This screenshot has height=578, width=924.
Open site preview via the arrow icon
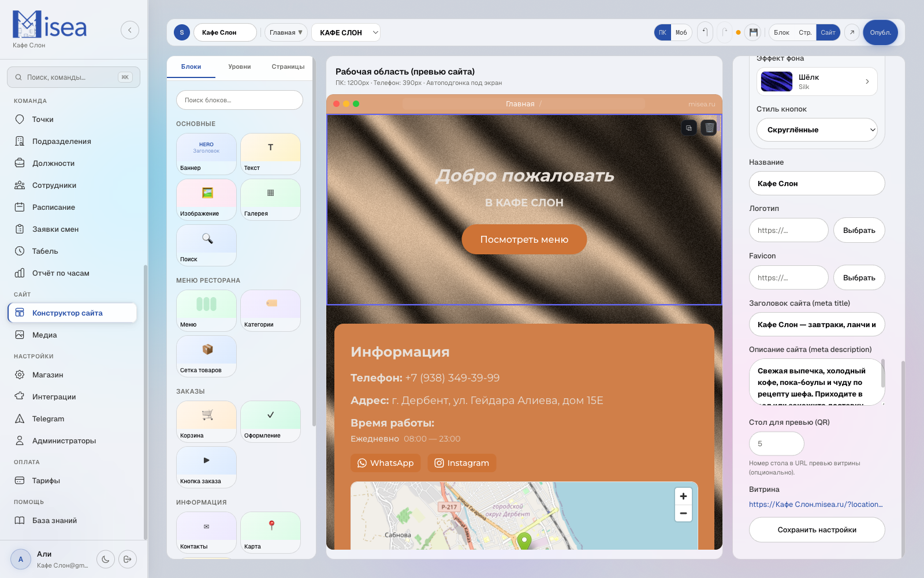pyautogui.click(x=852, y=32)
